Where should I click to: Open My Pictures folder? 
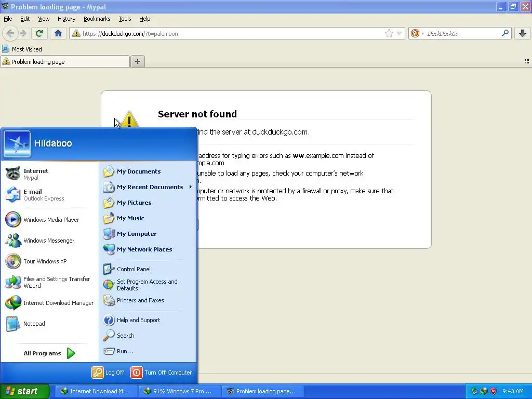148,203
